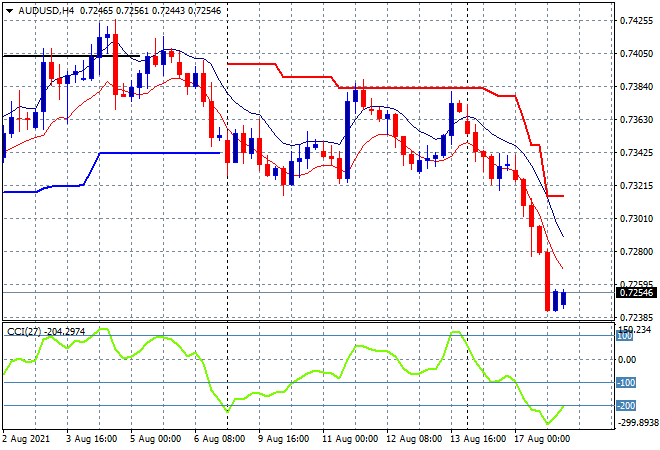The height and width of the screenshot is (450, 660).
Task: Click the -299.8938 CCI scale label
Action: 637,423
